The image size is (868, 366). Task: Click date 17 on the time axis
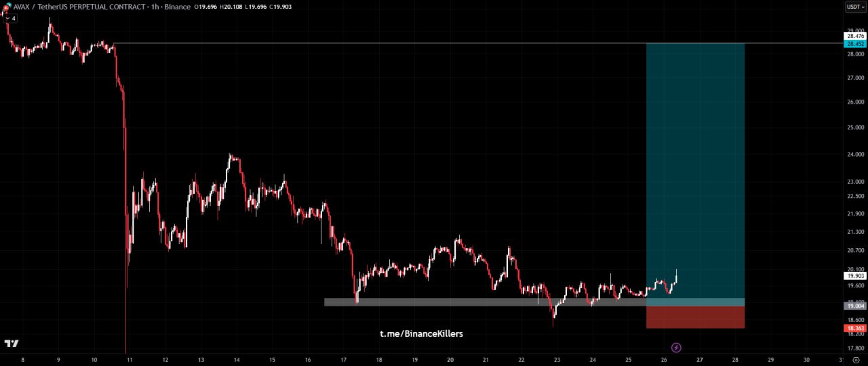(343, 360)
